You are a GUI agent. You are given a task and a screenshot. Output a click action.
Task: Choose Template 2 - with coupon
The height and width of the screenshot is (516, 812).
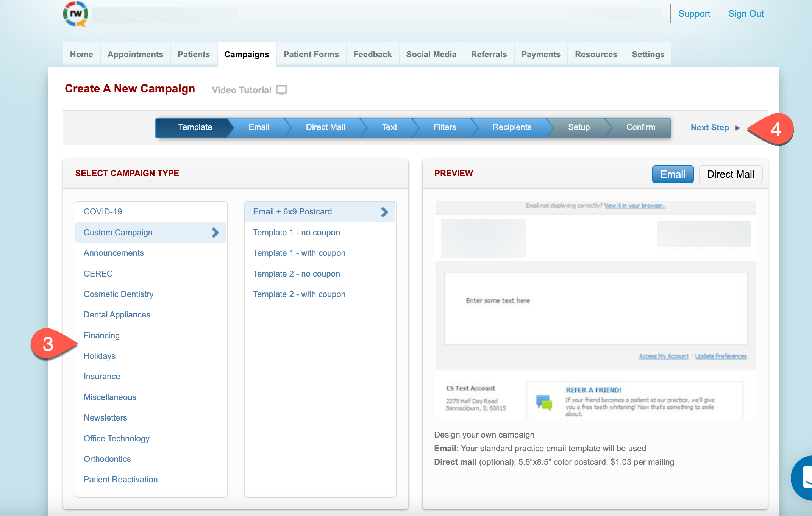[299, 294]
